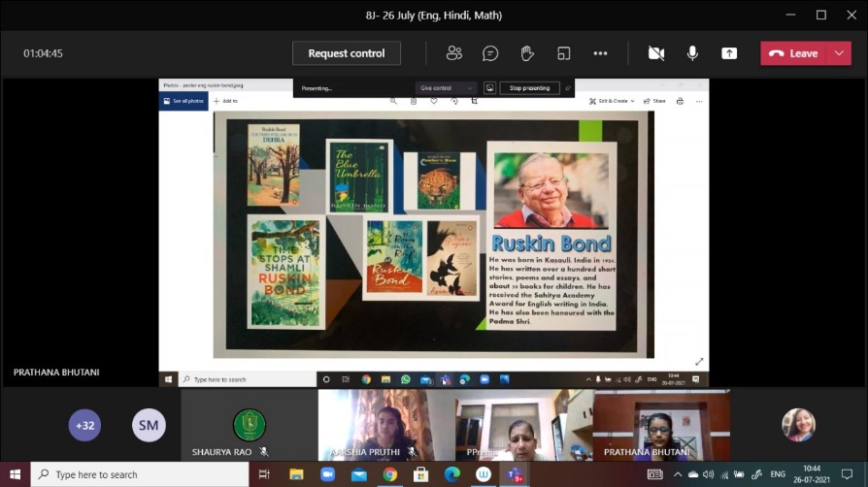Click the +32 more participants bubble
This screenshot has width=868, height=487.
[84, 425]
